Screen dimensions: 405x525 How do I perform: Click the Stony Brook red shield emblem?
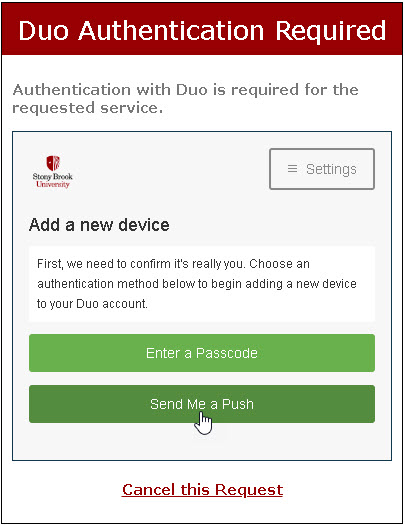coord(53,163)
